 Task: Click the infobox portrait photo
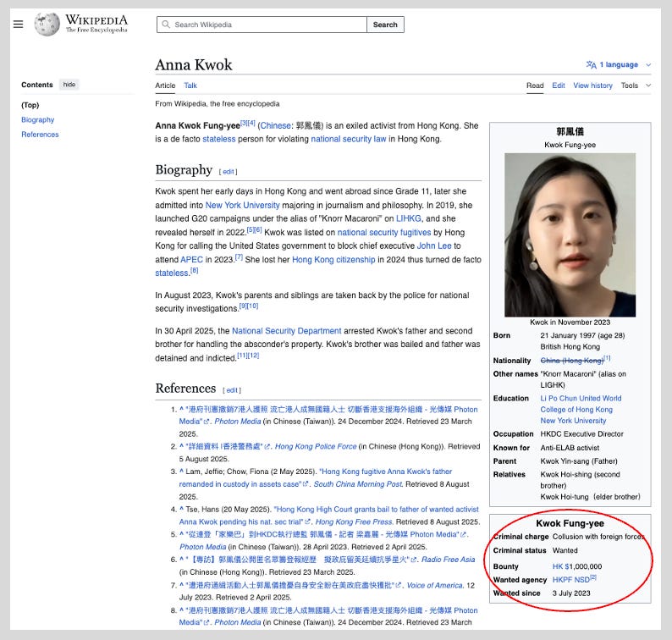pos(570,234)
